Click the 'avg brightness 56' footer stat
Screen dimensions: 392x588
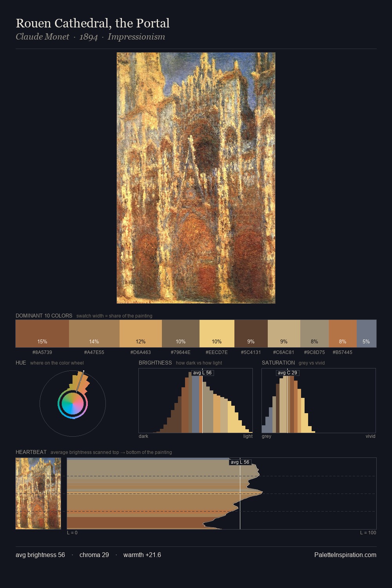40,555
